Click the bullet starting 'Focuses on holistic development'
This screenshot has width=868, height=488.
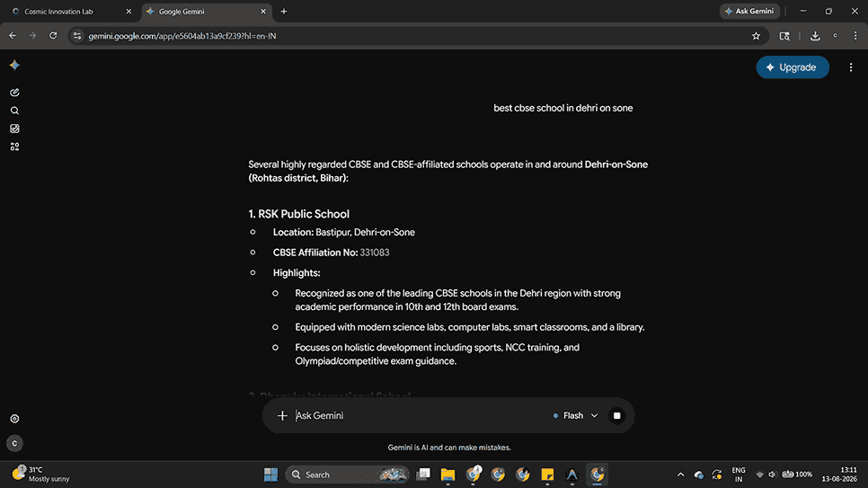coord(438,354)
